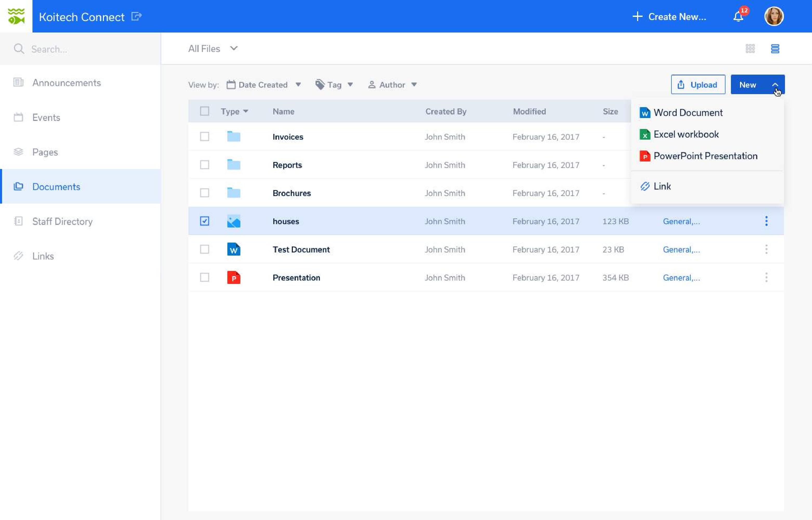Switch to grid view layout icon
The width and height of the screenshot is (812, 520).
point(750,49)
